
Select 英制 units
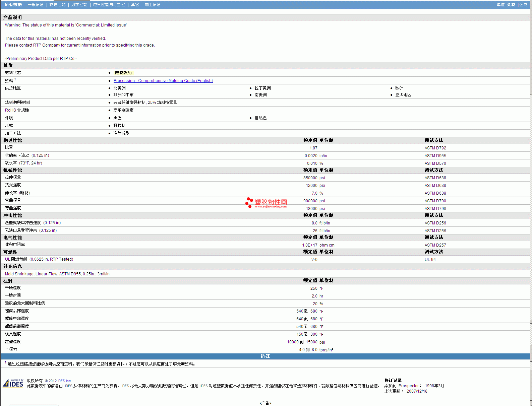click(x=511, y=5)
